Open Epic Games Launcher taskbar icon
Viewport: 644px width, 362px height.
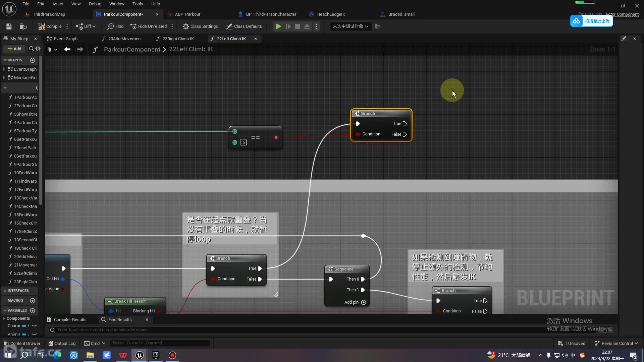tap(156, 355)
